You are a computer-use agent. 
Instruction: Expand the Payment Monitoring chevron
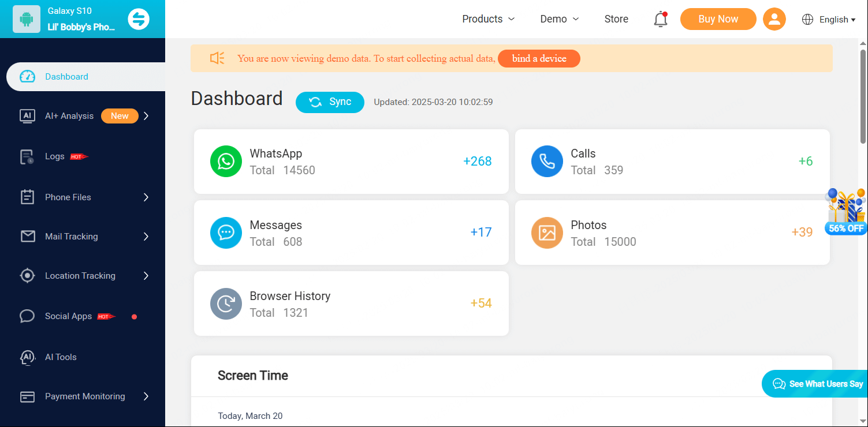146,396
